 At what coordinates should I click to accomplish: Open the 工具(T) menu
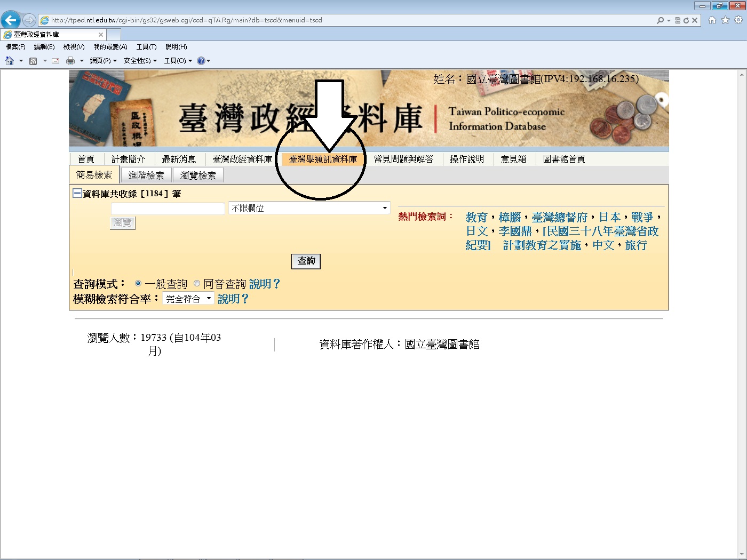[x=147, y=47]
